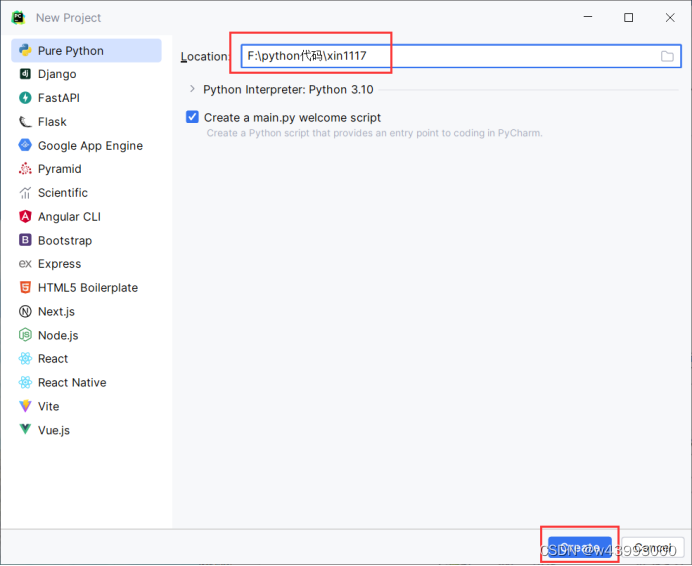Click the Vite icon
This screenshot has height=566, width=692.
[25, 406]
